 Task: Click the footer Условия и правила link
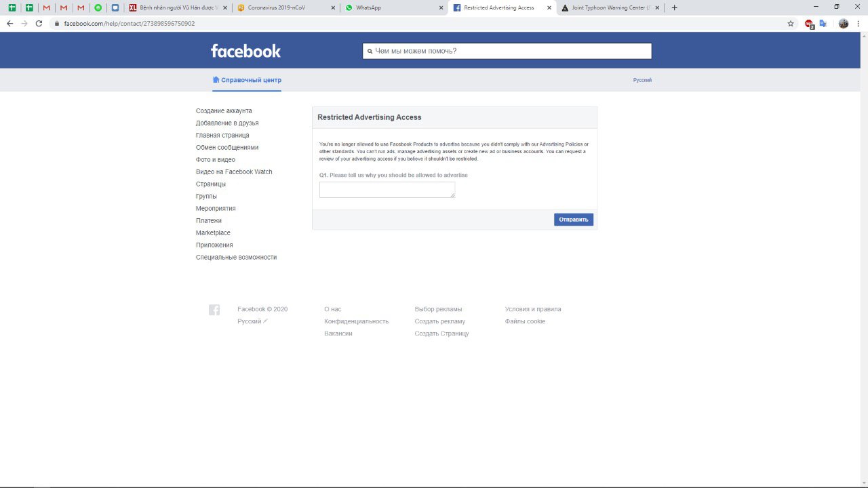point(533,309)
